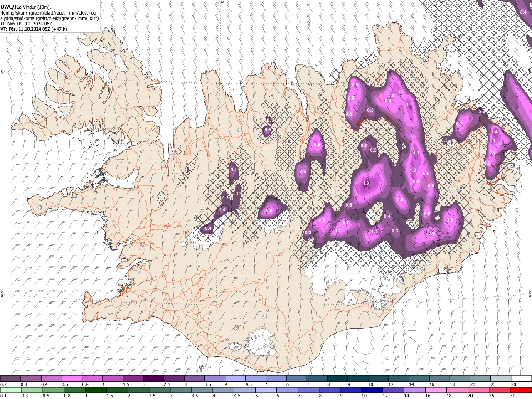Select the red lower swatch starting at 30

(521, 390)
